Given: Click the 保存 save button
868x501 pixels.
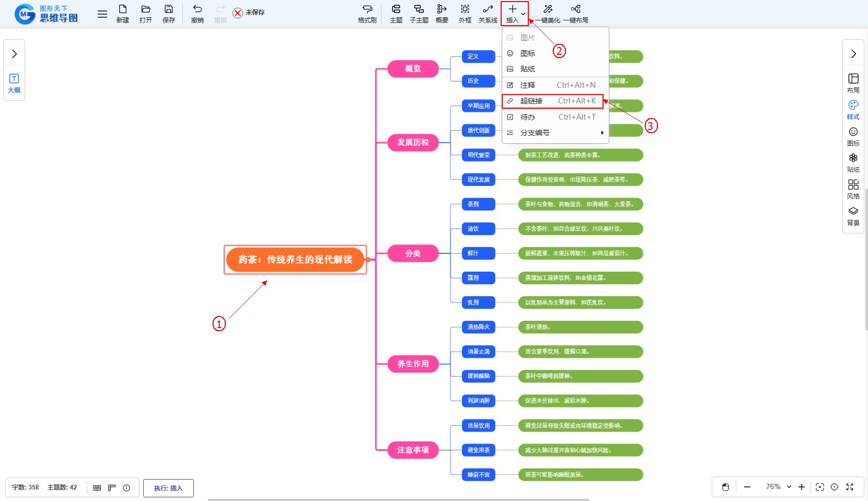Looking at the screenshot, I should pos(168,13).
